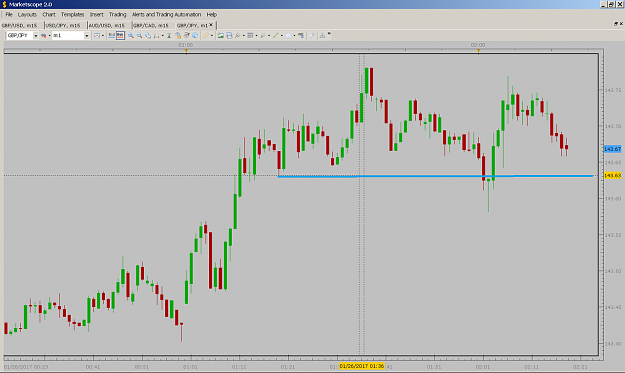
Task: Open the Insert menu
Action: tap(96, 14)
